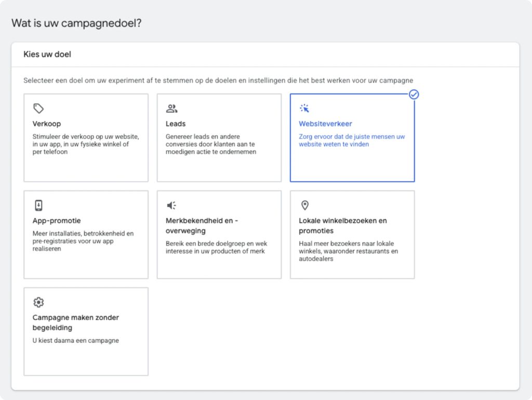Open the Websiteverkeer description link text
Viewport: 532px width, 400px height.
click(351, 140)
